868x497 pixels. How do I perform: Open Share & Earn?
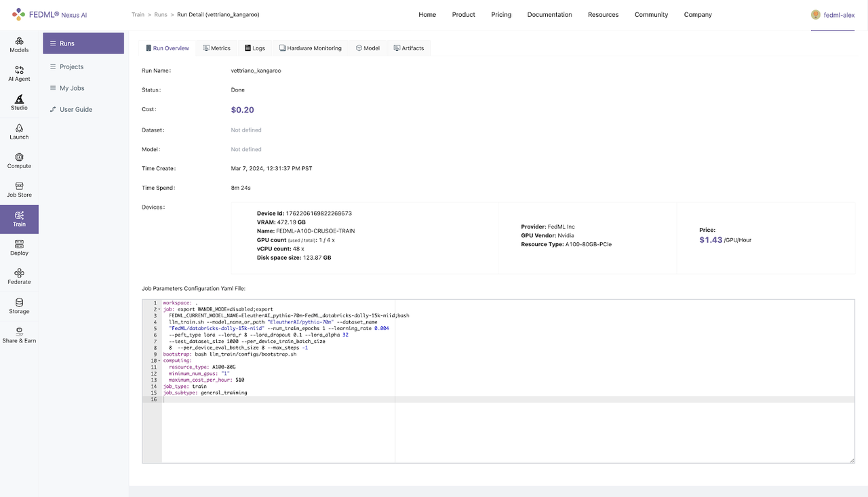(x=19, y=336)
